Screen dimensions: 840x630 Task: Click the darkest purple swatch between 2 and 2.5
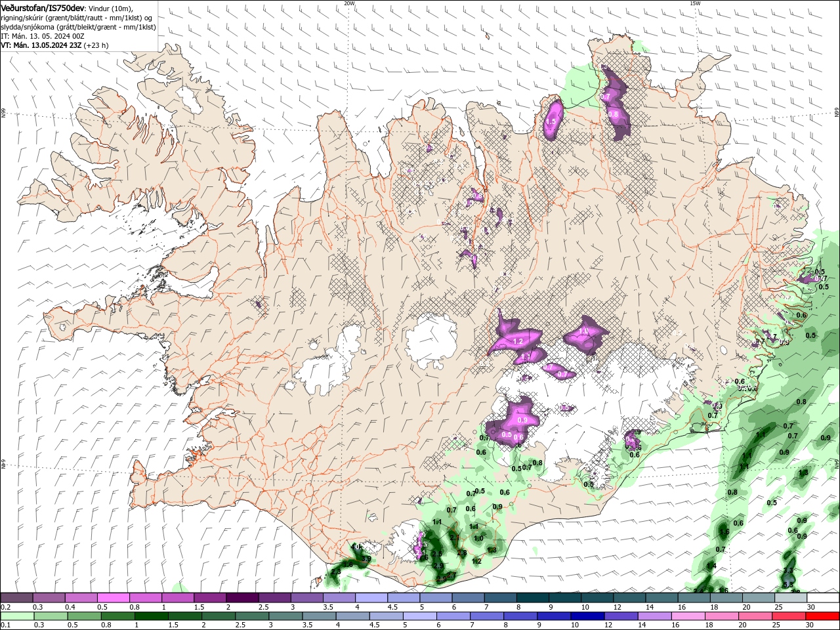242,597
